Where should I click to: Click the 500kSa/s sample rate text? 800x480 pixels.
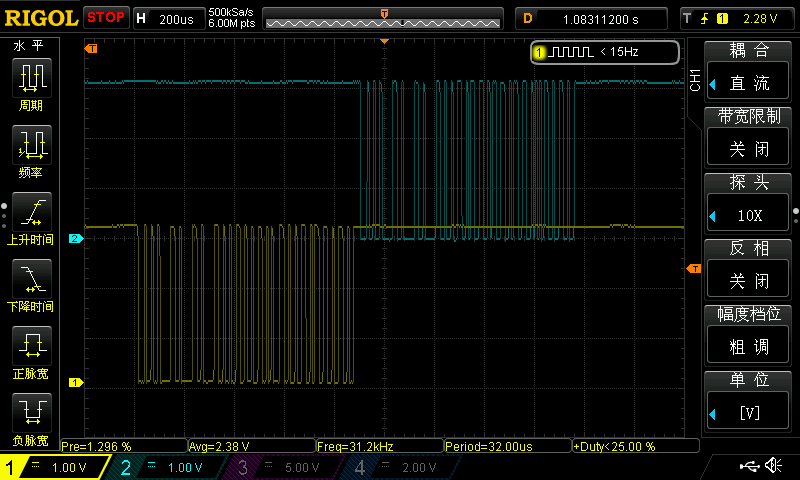click(231, 12)
